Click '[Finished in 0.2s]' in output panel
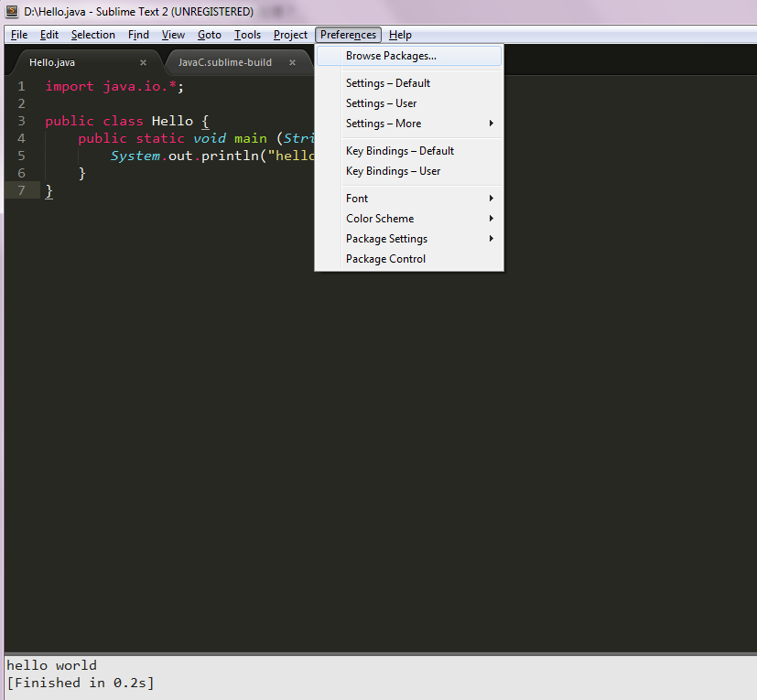The height and width of the screenshot is (700, 757). (x=81, y=683)
